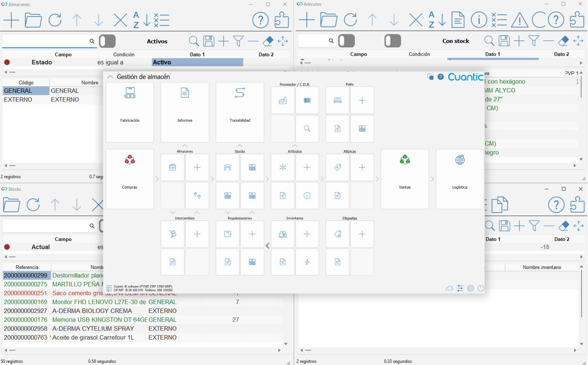Open the pallet list tile under Palés
The image size is (588, 365).
click(x=337, y=100)
